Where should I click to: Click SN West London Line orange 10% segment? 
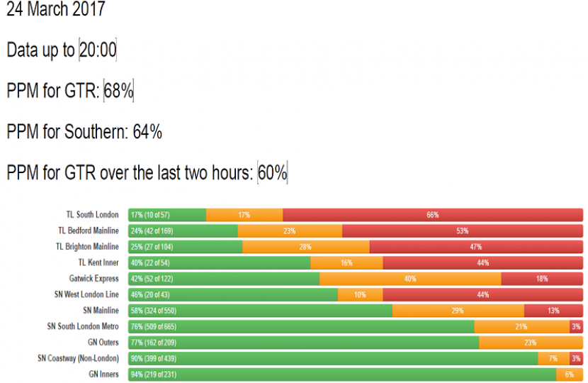360,294
